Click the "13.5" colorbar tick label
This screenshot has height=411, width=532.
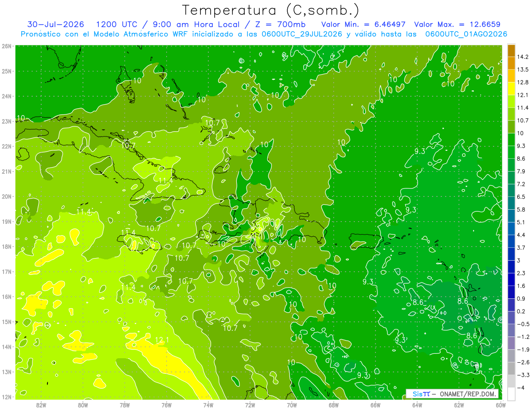[x=524, y=70]
